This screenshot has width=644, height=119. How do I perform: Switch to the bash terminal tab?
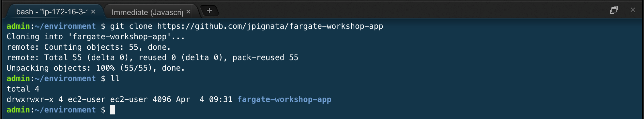pyautogui.click(x=52, y=12)
